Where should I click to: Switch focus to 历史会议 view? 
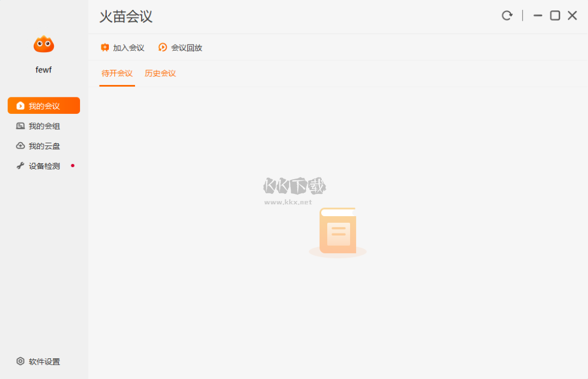pyautogui.click(x=160, y=73)
